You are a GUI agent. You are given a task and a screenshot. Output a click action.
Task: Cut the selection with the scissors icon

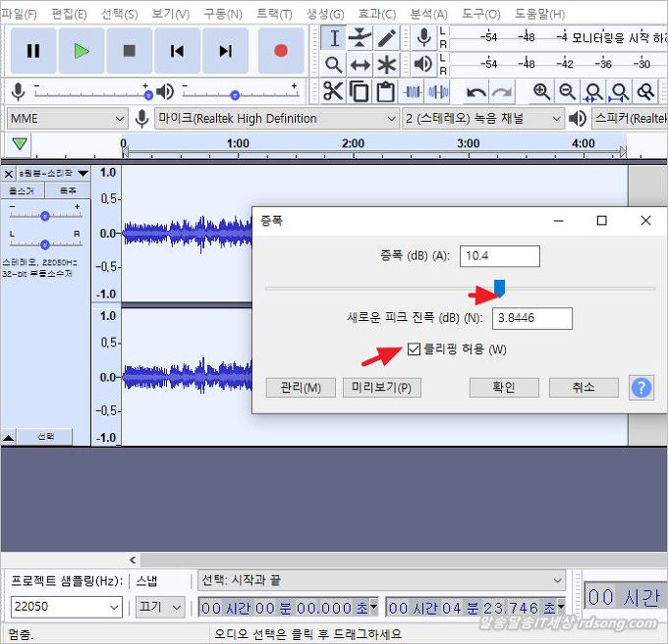pos(333,91)
